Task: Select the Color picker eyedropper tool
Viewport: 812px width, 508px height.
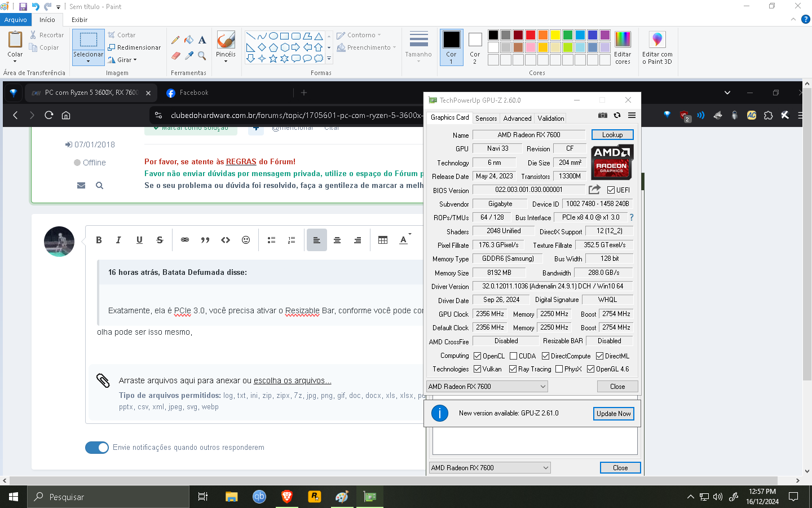Action: click(189, 55)
